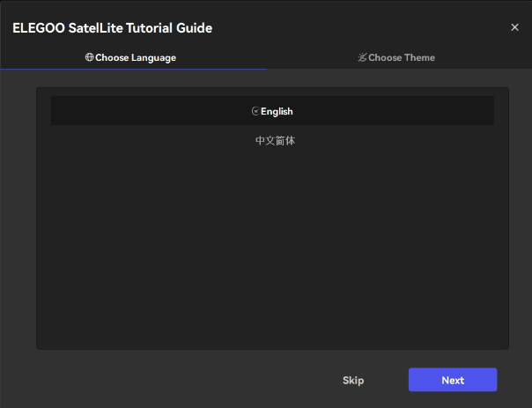532x408 pixels.
Task: Click the blue Next button
Action: pyautogui.click(x=453, y=380)
